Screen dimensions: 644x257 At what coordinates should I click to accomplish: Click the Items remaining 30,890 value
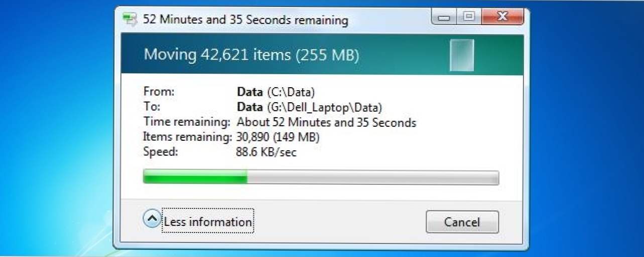click(x=278, y=137)
